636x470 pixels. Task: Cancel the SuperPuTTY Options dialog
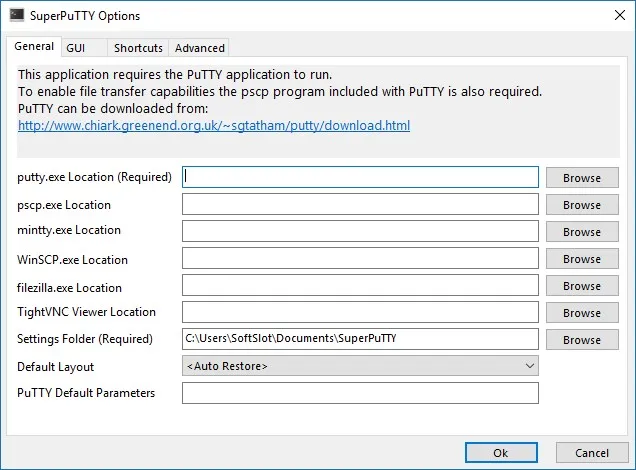coord(592,453)
